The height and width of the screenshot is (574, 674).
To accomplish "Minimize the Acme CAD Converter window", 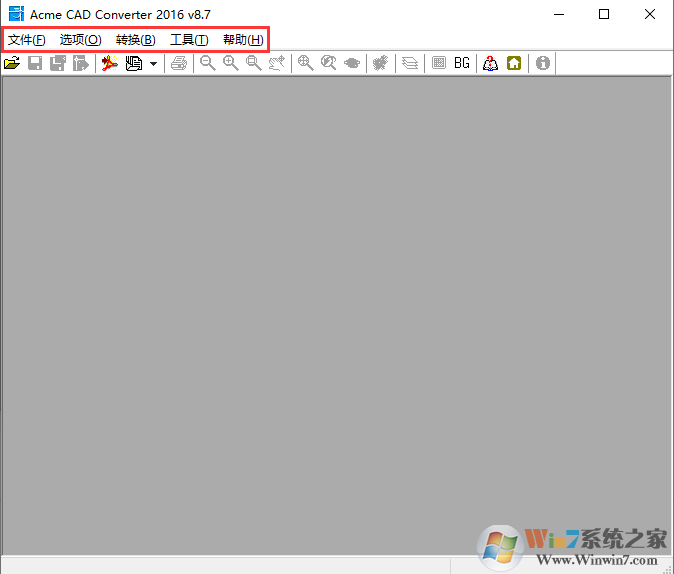I will point(559,14).
